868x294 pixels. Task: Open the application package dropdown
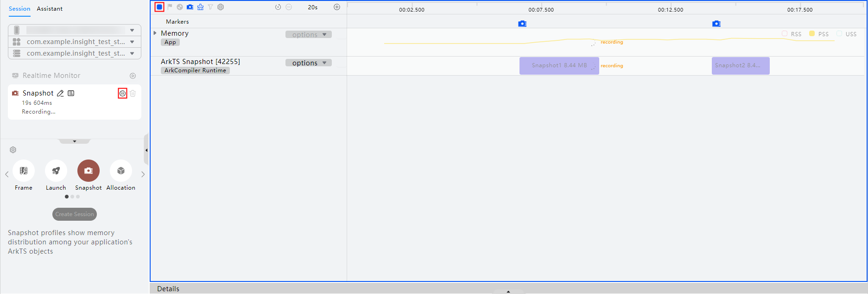(x=75, y=42)
